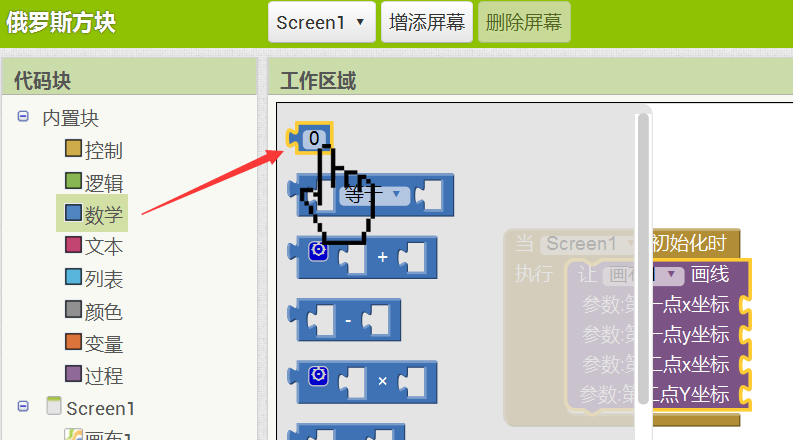Screen dimensions: 793x440
Task: Collapse the Screen1 tree node
Action: point(23,406)
